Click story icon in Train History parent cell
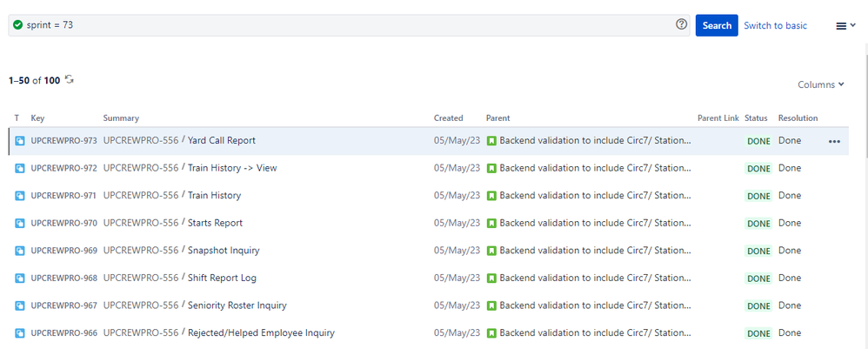The height and width of the screenshot is (349, 868). pyautogui.click(x=491, y=196)
